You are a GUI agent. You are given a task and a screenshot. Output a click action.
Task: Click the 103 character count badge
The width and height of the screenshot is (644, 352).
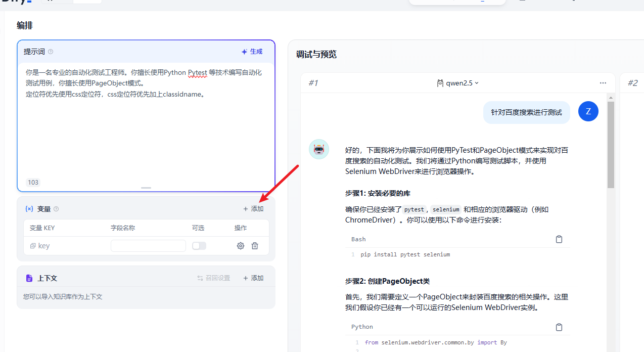point(33,182)
